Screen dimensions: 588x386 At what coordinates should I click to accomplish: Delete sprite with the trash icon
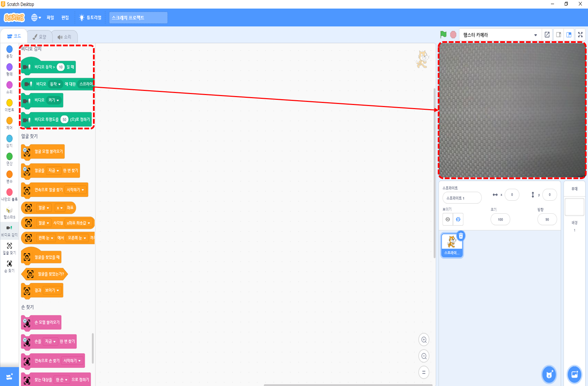click(x=461, y=236)
